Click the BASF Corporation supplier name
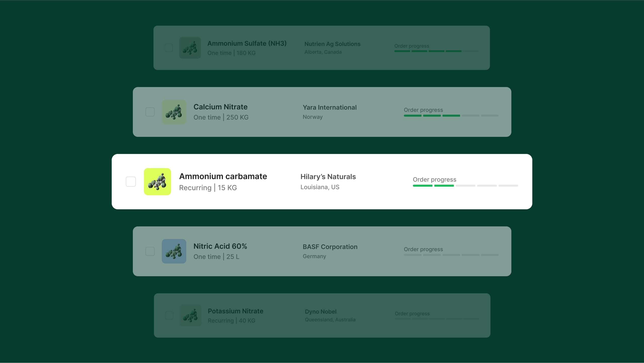Viewport: 644px width, 363px height. (x=330, y=247)
